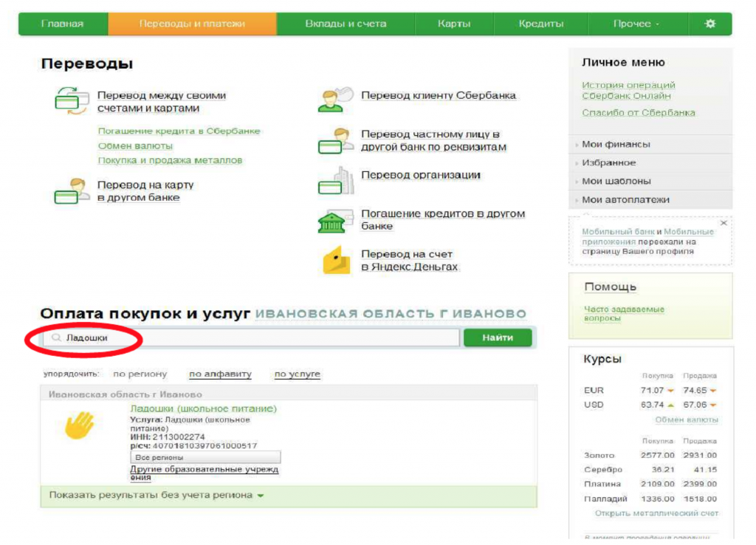This screenshot has height=545, width=756.
Task: Open Перевод организации link
Action: point(421,175)
